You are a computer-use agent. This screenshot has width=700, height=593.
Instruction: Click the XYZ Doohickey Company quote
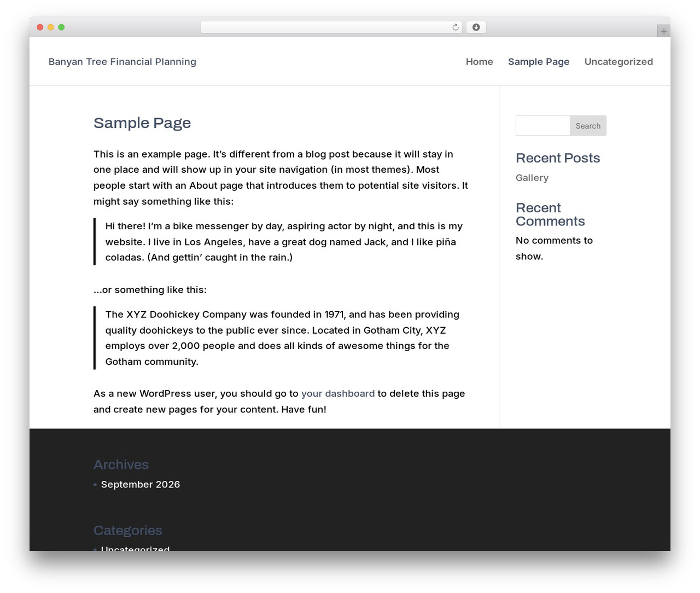click(x=282, y=338)
